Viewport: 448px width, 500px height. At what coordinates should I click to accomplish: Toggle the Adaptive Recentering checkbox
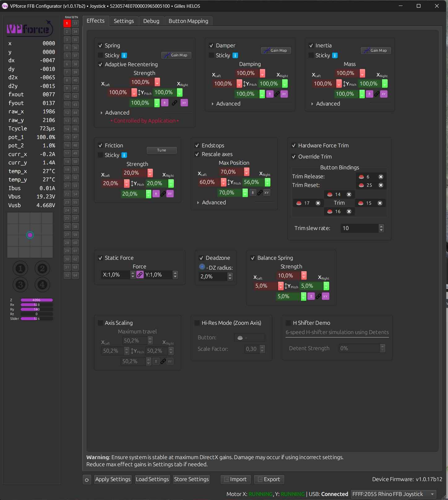(100, 64)
